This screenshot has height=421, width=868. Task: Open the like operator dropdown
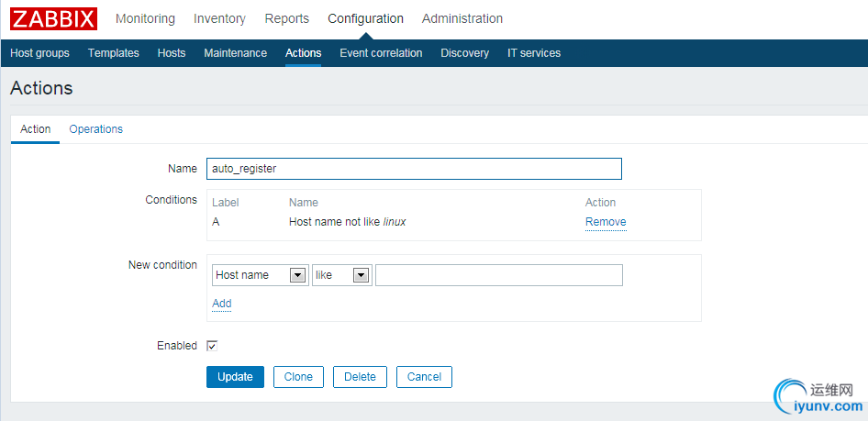click(341, 275)
